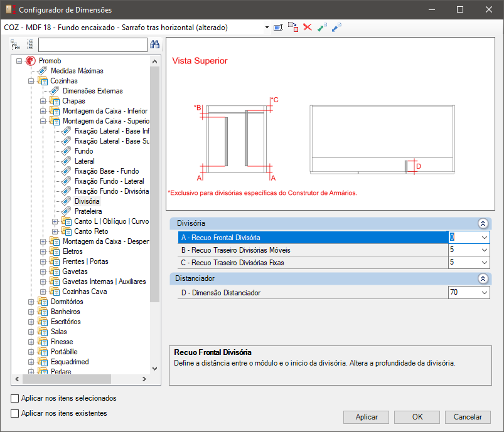
Task: Click the Dimensão Distanciador value 70 field
Action: pos(464,293)
